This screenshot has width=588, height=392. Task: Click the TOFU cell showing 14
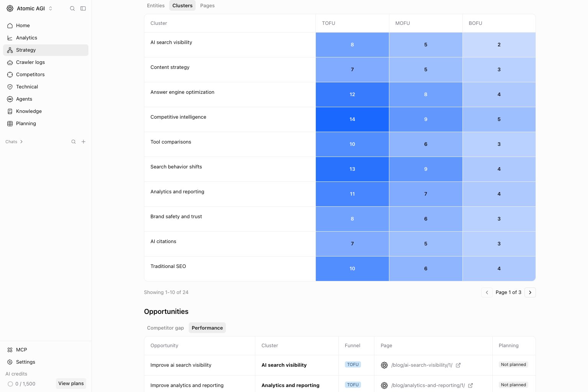pos(352,119)
